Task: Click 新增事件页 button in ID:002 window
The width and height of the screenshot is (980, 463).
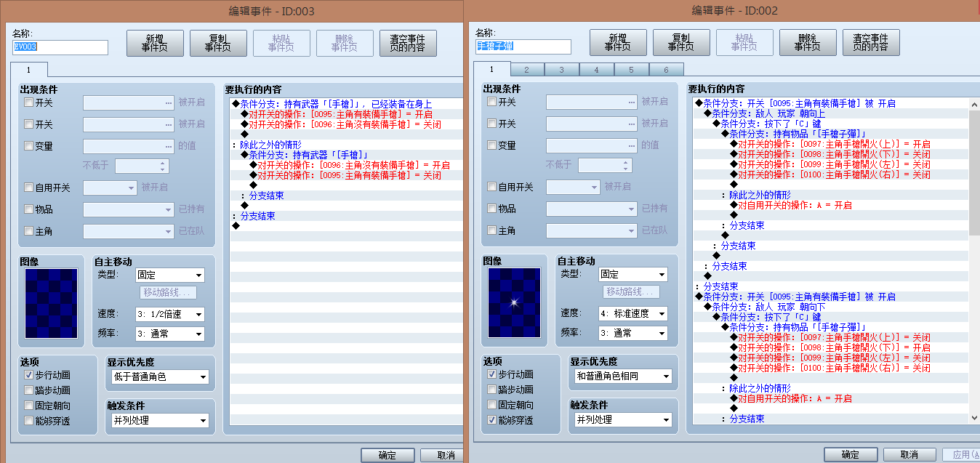Action: click(x=618, y=43)
